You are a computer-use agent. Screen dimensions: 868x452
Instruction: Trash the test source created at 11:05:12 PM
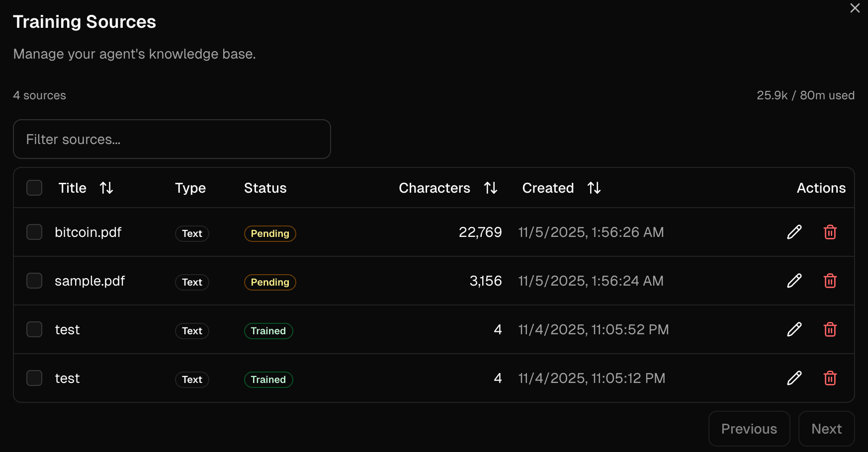(830, 378)
